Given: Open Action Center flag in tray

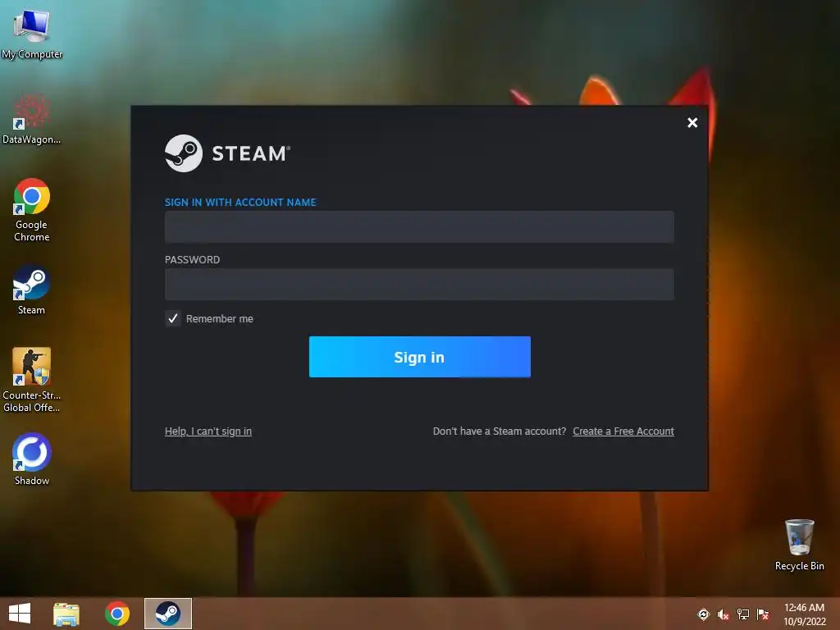Looking at the screenshot, I should [763, 614].
